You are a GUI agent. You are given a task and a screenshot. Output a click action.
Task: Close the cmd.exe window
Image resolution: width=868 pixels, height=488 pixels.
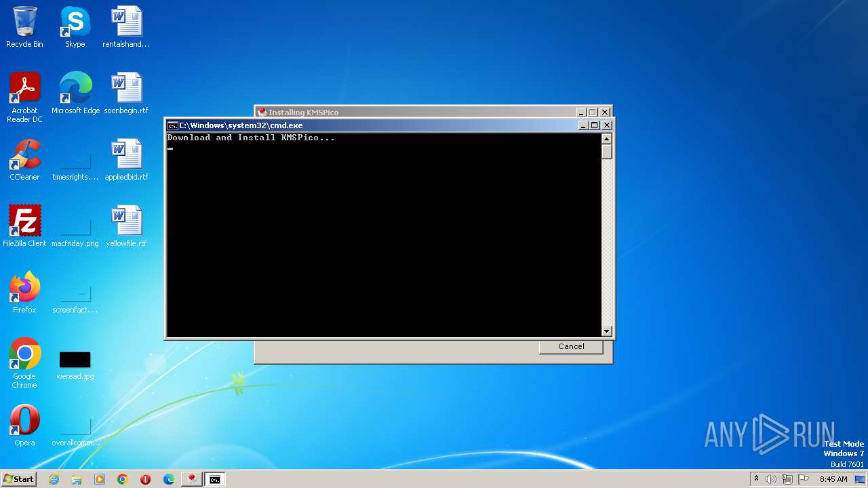[607, 125]
